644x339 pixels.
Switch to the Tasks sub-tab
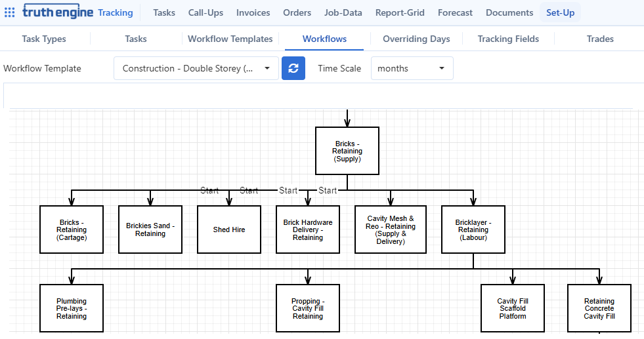tap(136, 39)
